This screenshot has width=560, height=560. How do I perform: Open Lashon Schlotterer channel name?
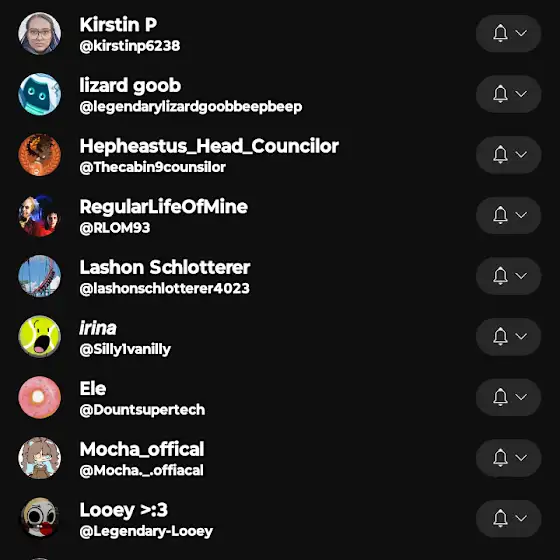(x=165, y=268)
